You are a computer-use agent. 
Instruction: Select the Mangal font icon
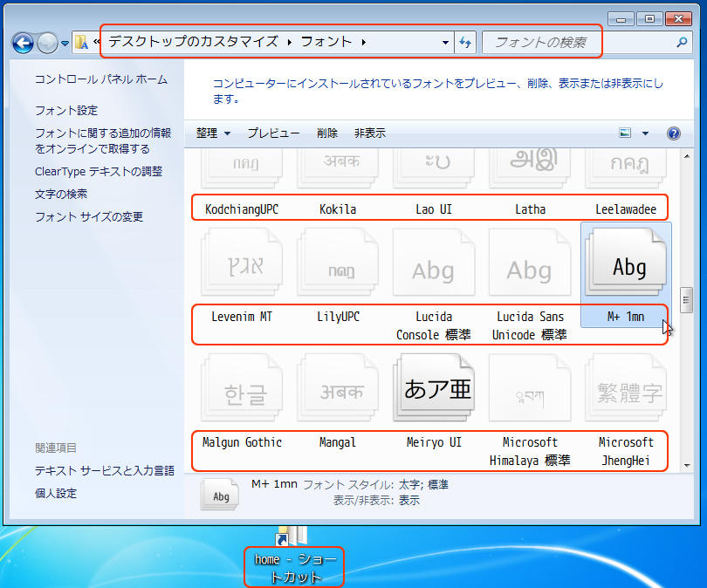coord(338,387)
